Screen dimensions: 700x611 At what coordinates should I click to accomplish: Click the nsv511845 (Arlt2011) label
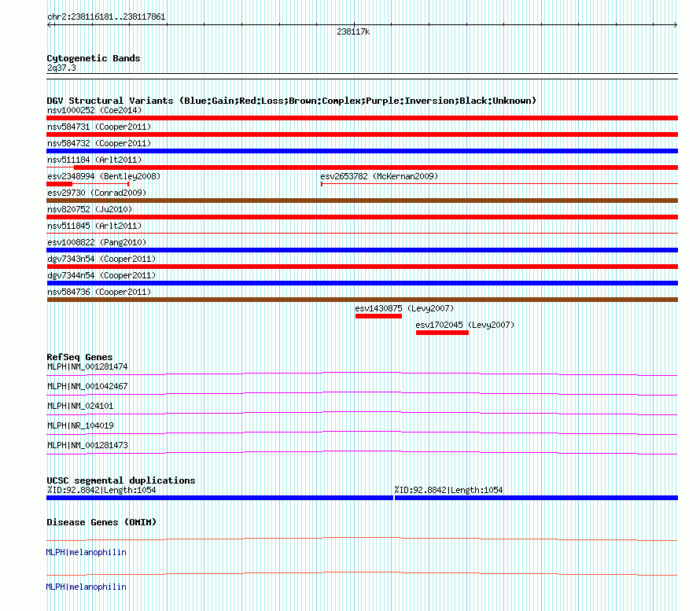94,226
